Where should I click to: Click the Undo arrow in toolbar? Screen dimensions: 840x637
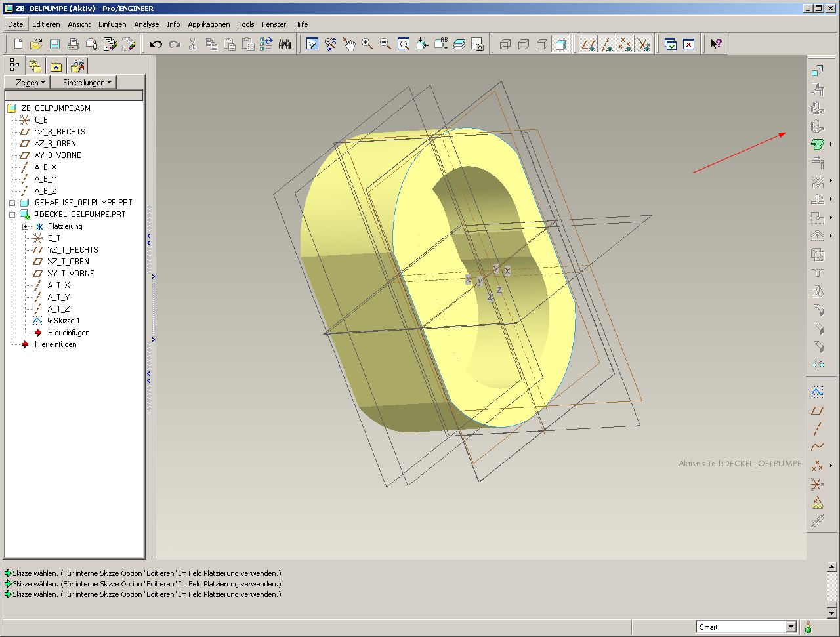click(156, 44)
